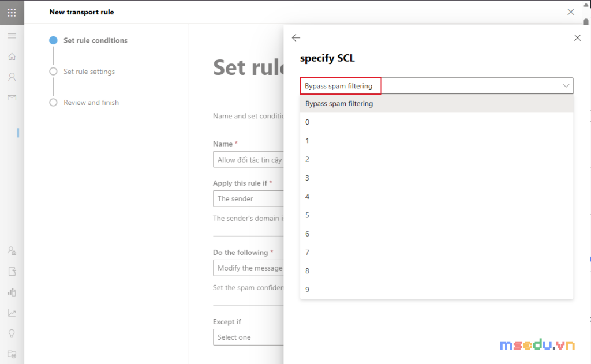Choose SCL value 3

[436, 178]
